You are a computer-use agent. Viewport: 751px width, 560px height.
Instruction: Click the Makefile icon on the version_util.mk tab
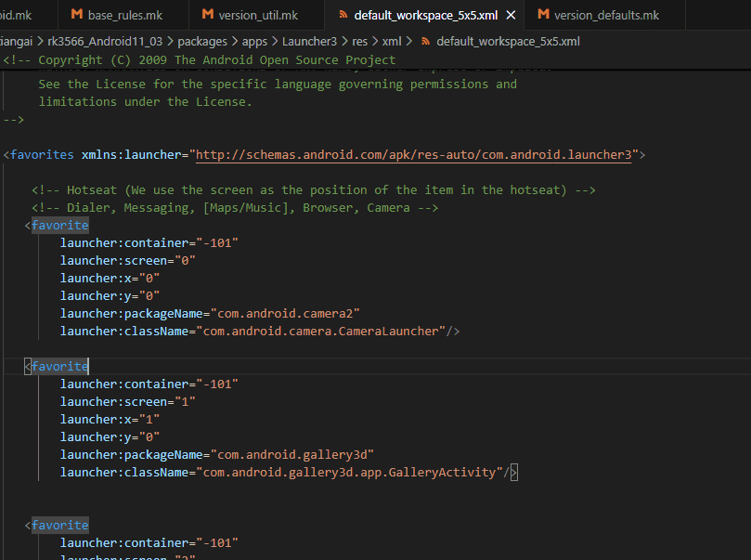208,16
